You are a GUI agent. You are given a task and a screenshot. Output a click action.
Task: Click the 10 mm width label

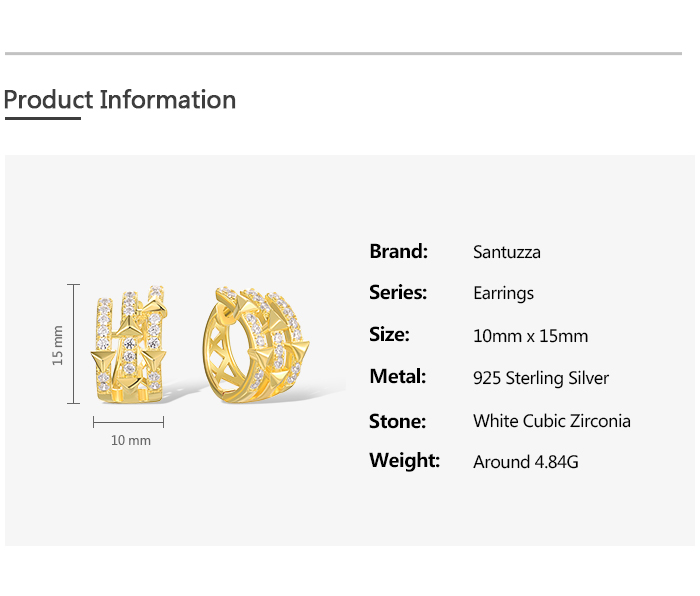tap(130, 440)
